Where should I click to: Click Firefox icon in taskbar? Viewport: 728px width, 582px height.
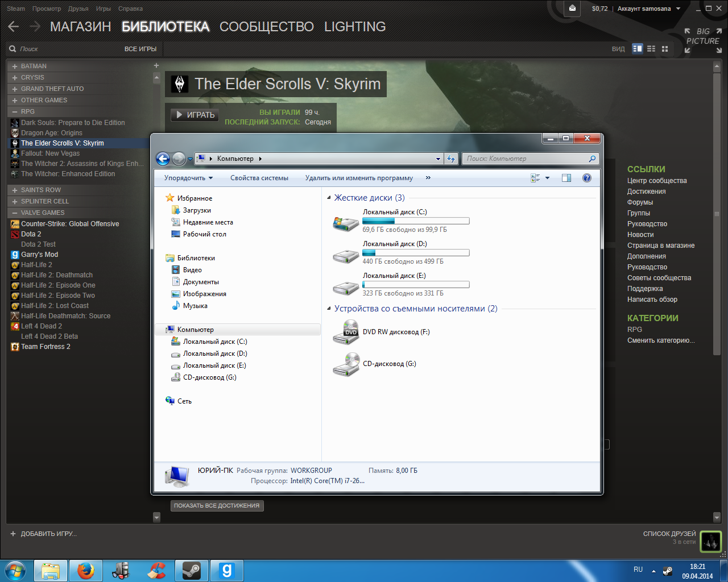click(x=86, y=570)
